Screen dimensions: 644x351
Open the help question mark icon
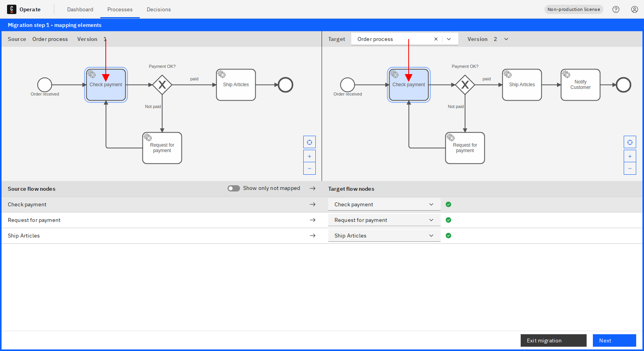coord(616,9)
